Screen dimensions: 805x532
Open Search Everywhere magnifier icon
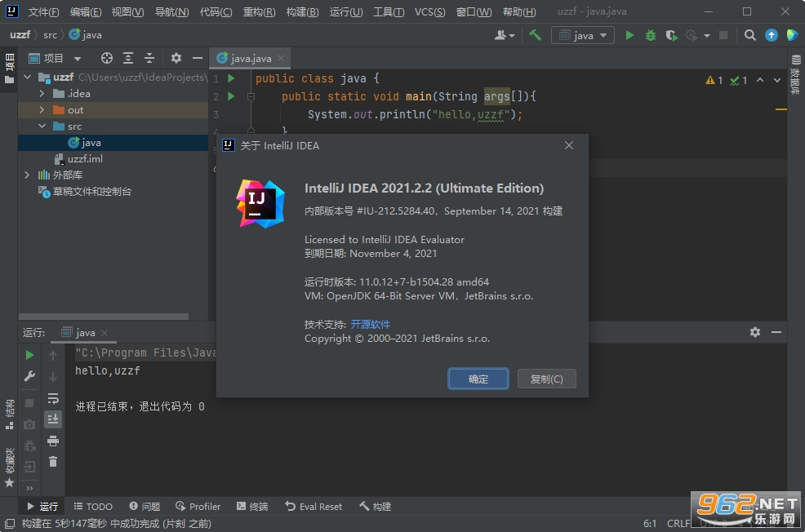[750, 35]
